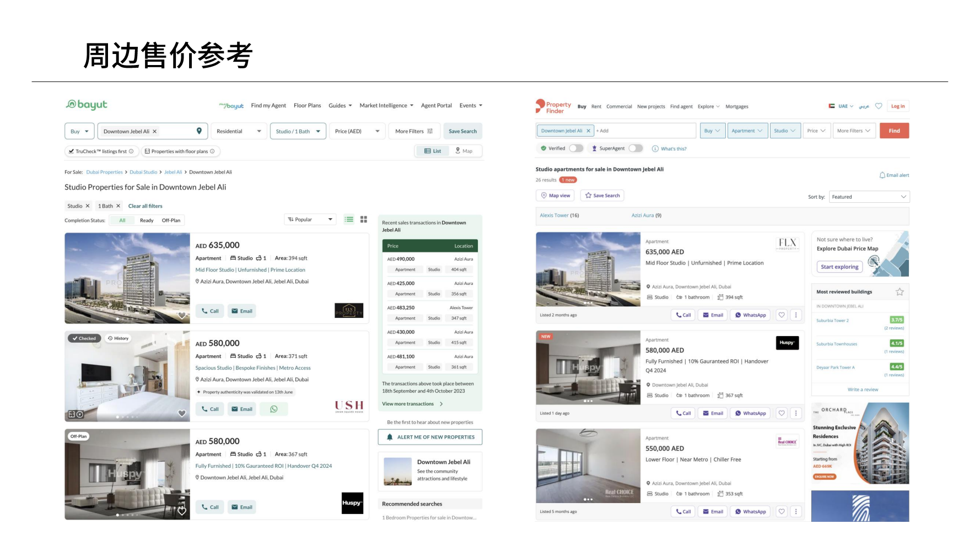
Task: Remove Downtown Jebel Ali tag in Bayut search
Action: [x=155, y=132]
